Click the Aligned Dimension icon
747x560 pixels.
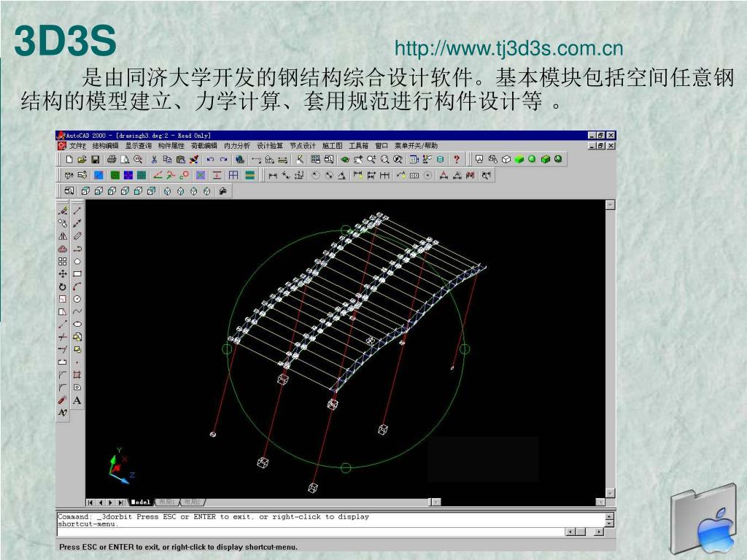pos(286,176)
